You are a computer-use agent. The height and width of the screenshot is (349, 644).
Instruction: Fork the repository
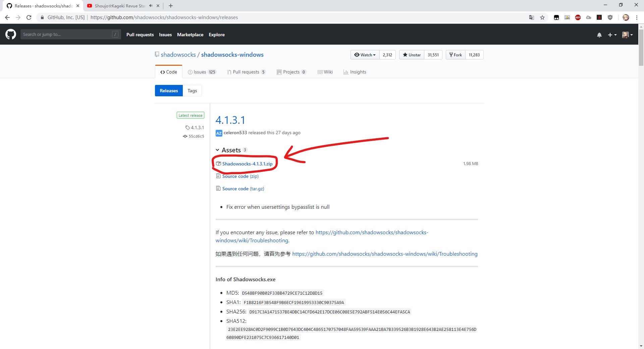click(x=455, y=55)
